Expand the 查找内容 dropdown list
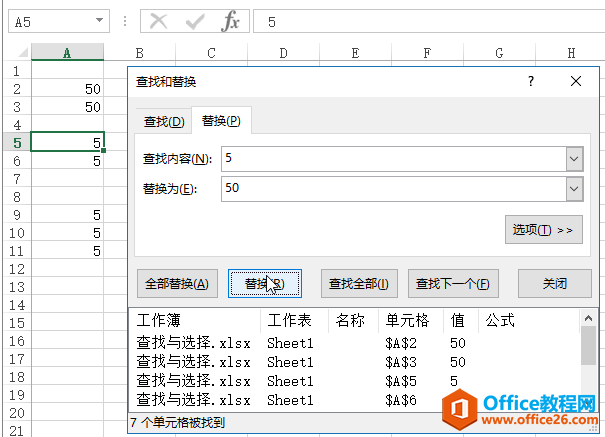This screenshot has width=605, height=437. 573,158
